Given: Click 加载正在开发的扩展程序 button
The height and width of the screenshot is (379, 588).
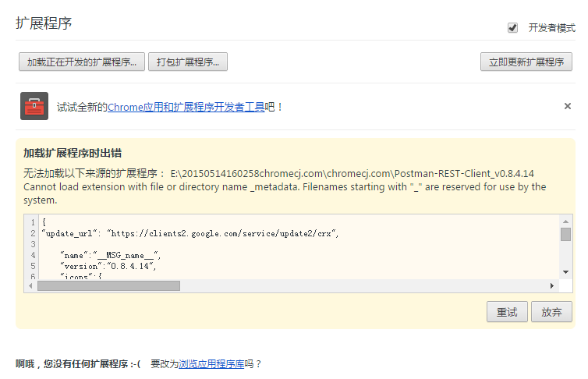Looking at the screenshot, I should click(x=82, y=62).
